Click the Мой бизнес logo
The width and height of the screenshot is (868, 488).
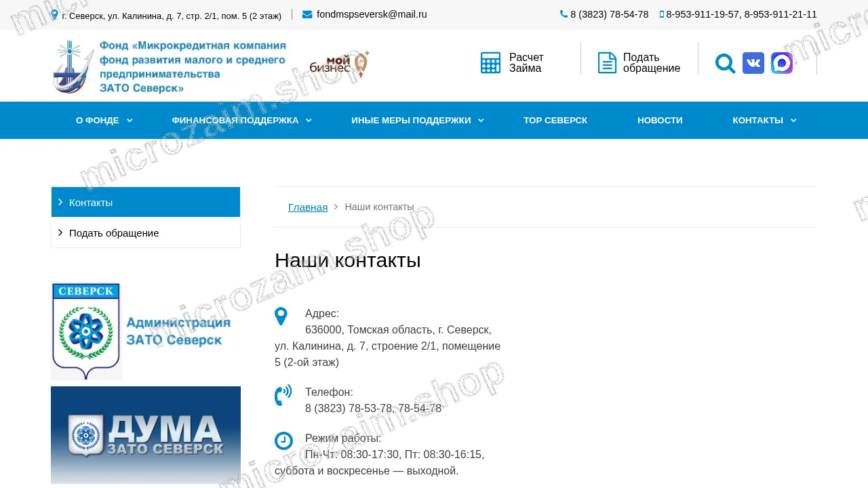pyautogui.click(x=339, y=64)
